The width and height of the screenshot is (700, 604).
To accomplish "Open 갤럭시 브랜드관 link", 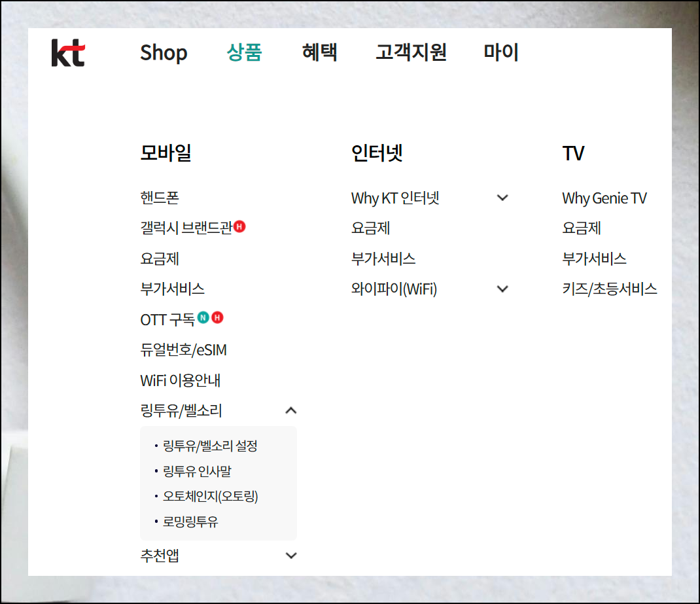I will tap(186, 228).
